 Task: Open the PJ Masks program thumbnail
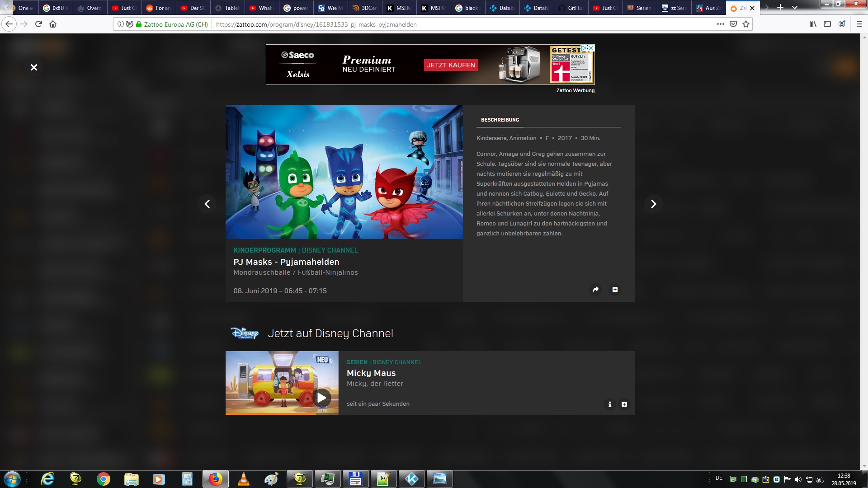point(344,172)
